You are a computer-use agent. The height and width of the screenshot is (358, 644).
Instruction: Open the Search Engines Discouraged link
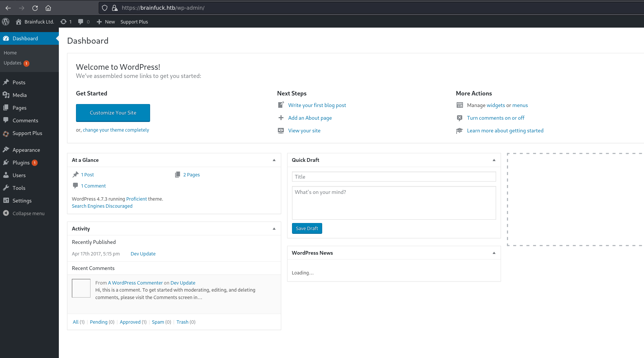click(102, 206)
